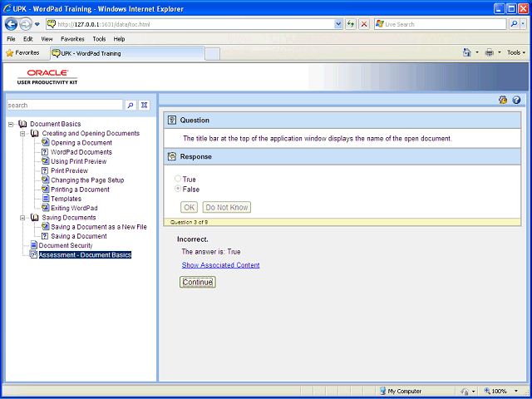This screenshot has height=399, width=532.
Task: Click the Do Not Know button
Action: coord(227,207)
